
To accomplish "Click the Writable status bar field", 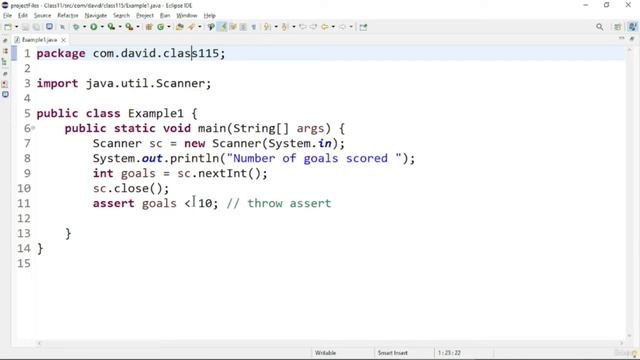I will [325, 353].
